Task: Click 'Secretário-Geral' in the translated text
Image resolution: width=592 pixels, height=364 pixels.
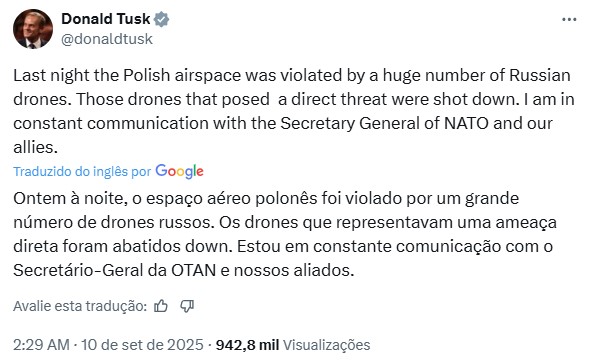Action: point(79,270)
